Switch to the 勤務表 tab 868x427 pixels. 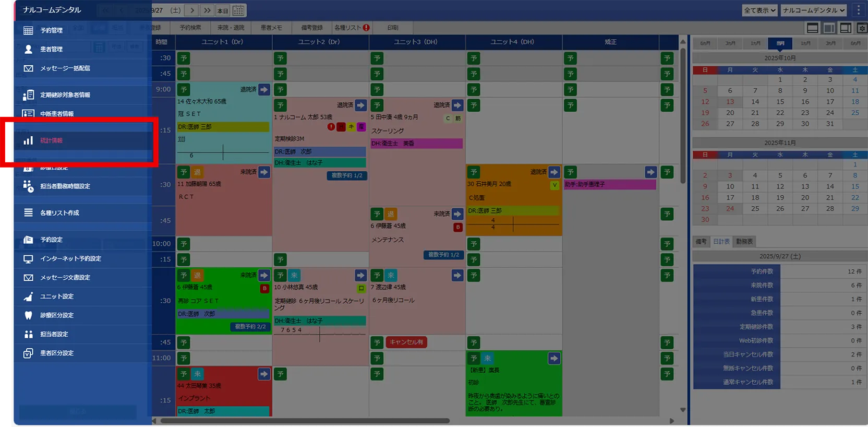(x=744, y=242)
